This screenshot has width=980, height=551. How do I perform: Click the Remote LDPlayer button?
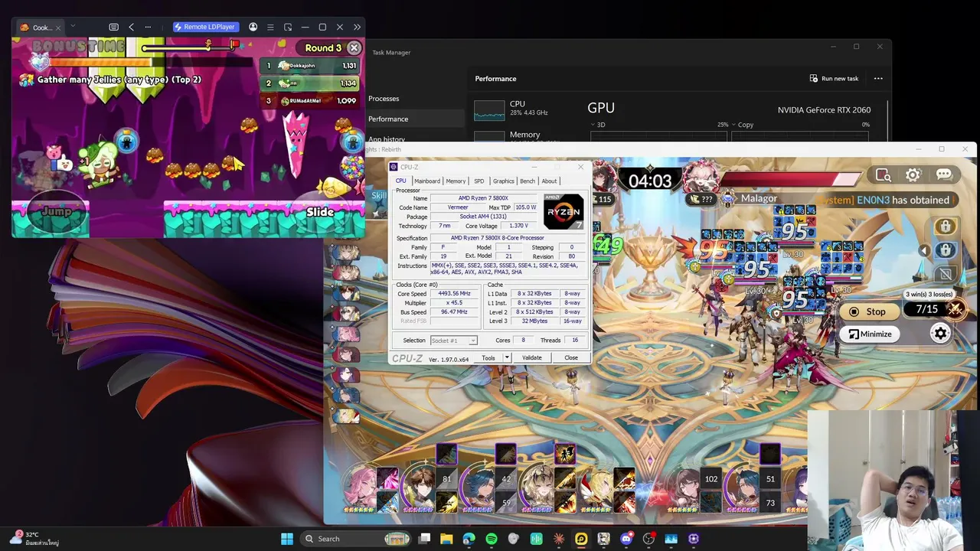[x=204, y=27]
